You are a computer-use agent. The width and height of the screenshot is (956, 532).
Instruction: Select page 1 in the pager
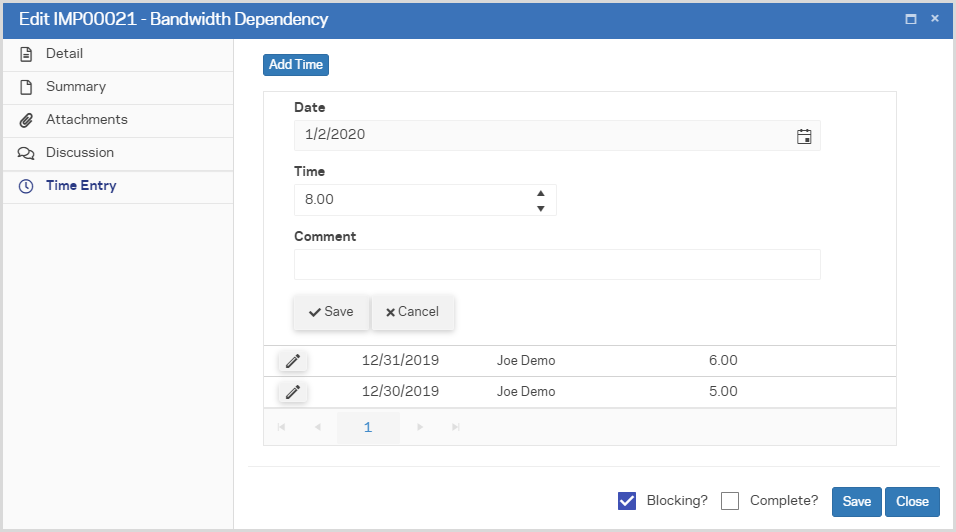point(368,427)
